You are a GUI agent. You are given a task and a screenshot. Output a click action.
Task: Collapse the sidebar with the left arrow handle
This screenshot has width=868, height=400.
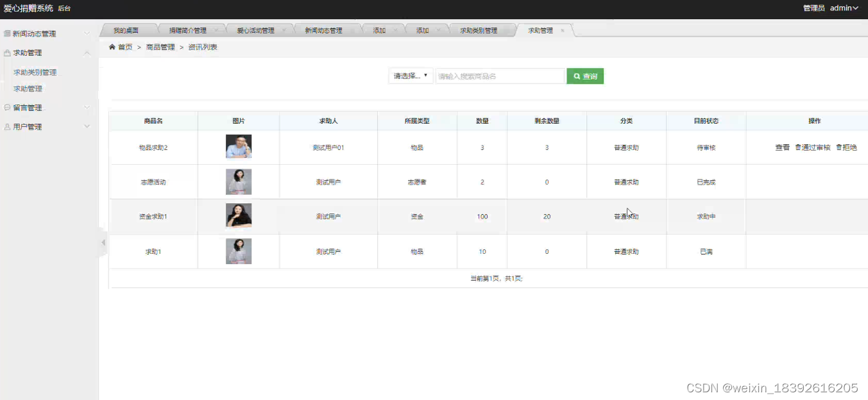coord(103,242)
